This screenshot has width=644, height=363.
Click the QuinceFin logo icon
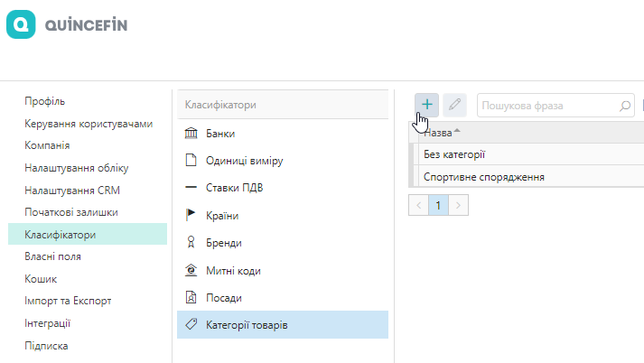21,24
